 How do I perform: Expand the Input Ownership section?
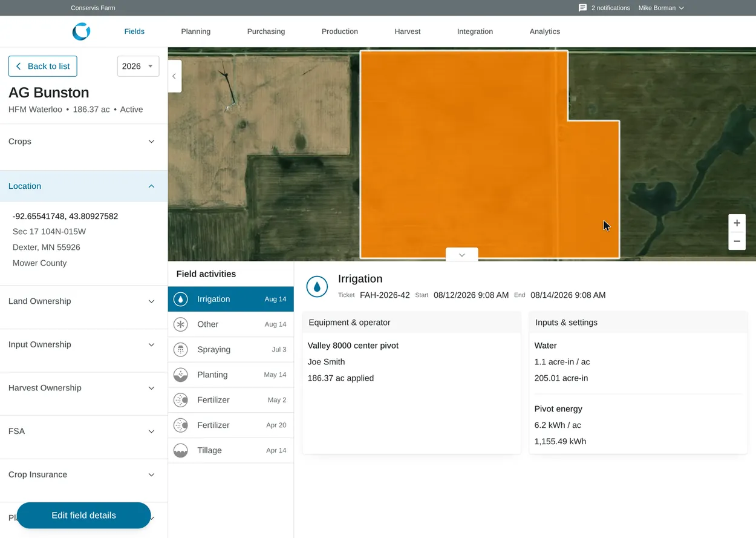[x=83, y=345]
